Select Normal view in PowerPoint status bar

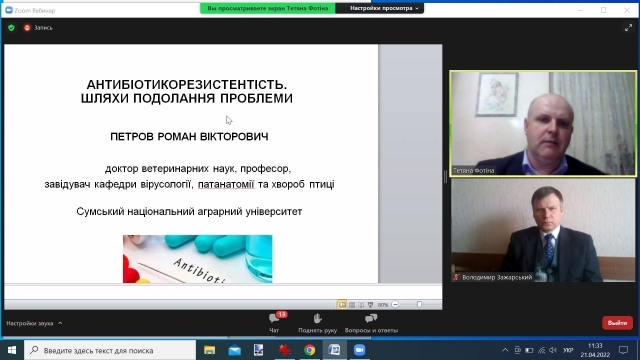[x=342, y=304]
